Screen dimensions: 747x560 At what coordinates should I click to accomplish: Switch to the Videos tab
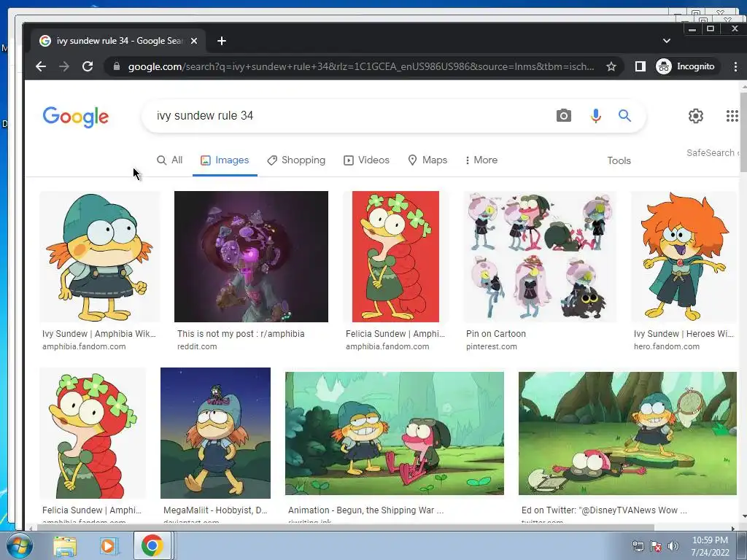click(366, 160)
